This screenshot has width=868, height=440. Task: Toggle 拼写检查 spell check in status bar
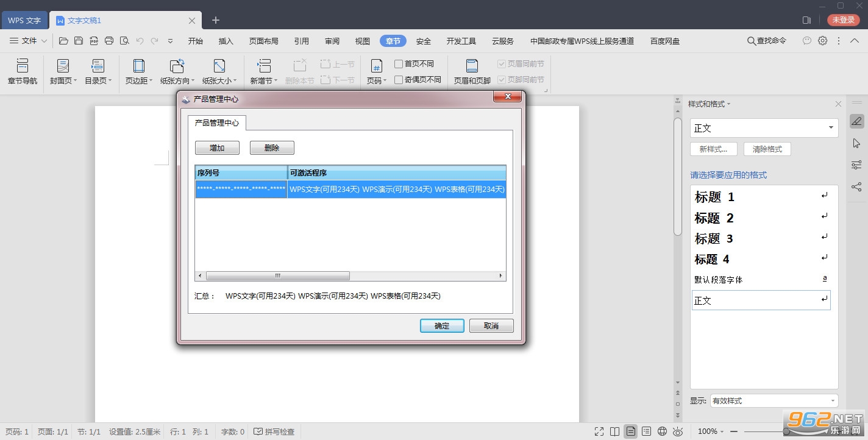[274, 431]
